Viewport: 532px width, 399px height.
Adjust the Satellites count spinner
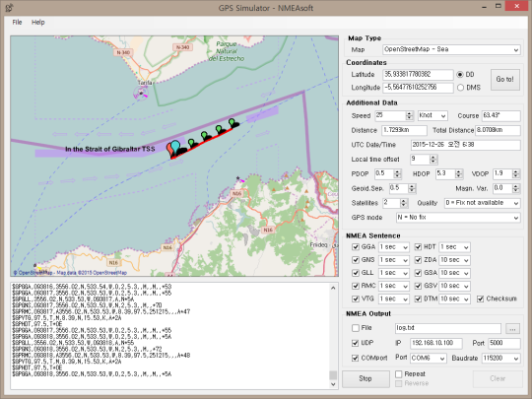404,203
